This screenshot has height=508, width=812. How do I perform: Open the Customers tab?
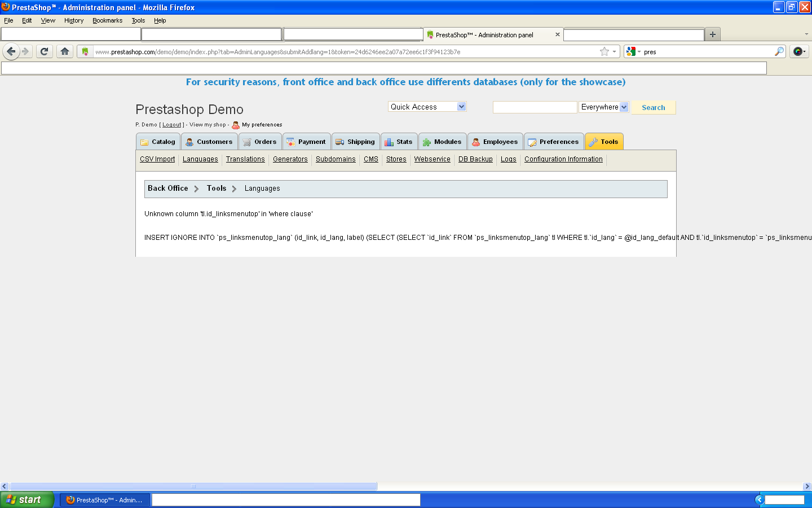click(209, 142)
